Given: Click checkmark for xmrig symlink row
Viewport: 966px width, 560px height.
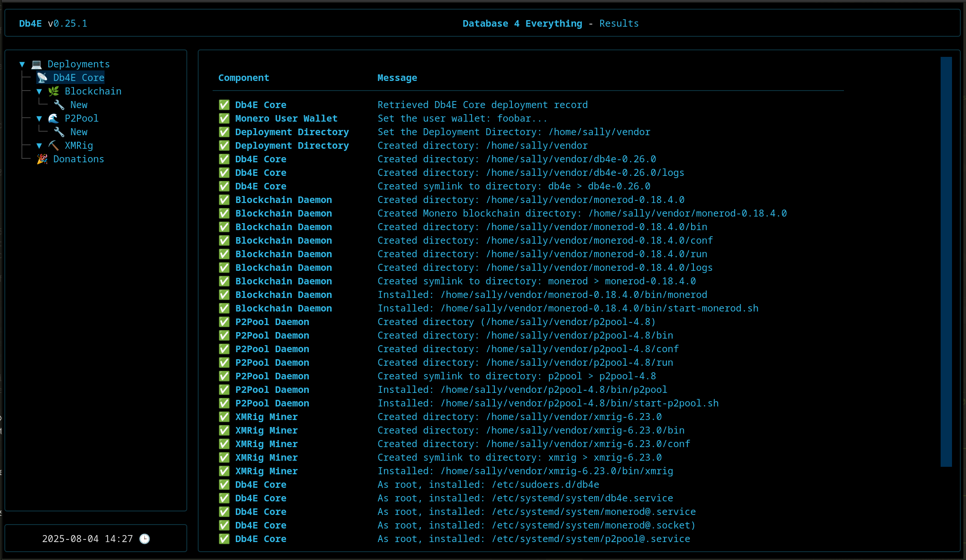Looking at the screenshot, I should click(x=224, y=458).
